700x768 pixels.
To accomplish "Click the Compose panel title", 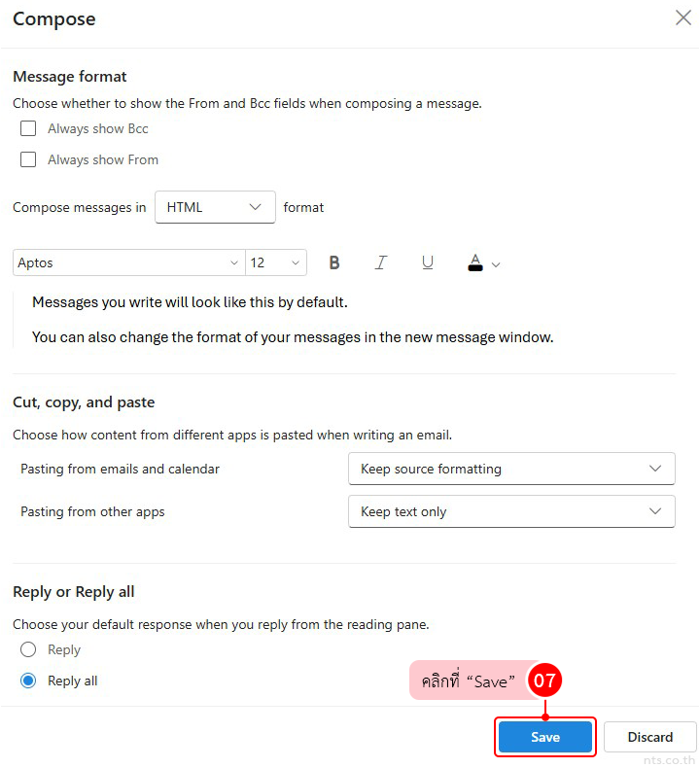I will pyautogui.click(x=53, y=19).
